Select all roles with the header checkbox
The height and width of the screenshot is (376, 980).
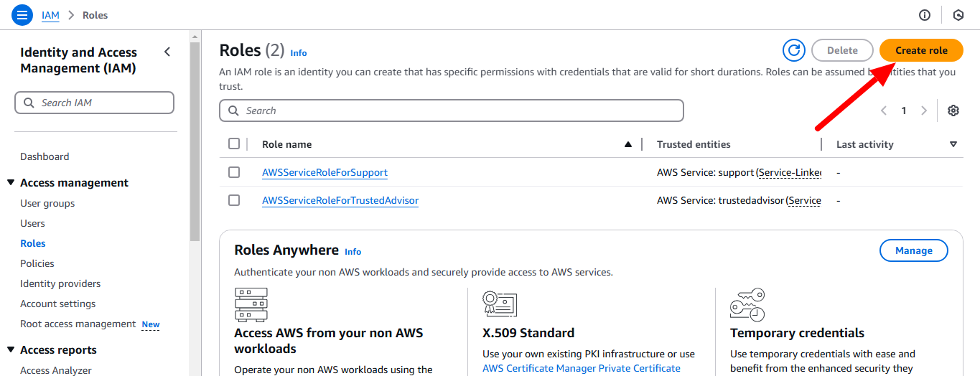(234, 144)
